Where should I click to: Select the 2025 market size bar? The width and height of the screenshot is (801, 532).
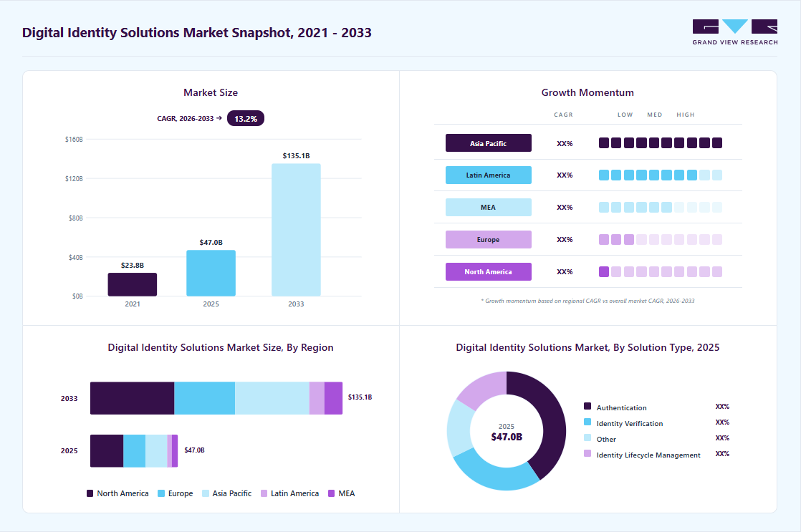211,273
